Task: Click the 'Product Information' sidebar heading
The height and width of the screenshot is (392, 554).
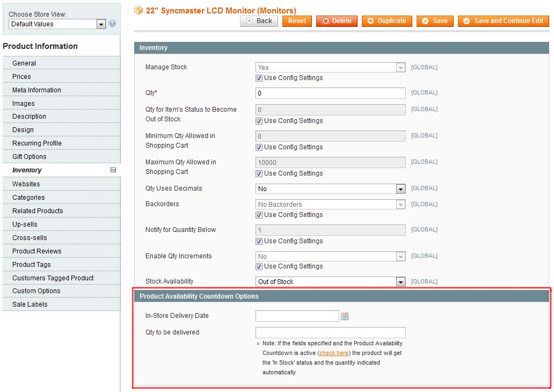Action: 40,46
